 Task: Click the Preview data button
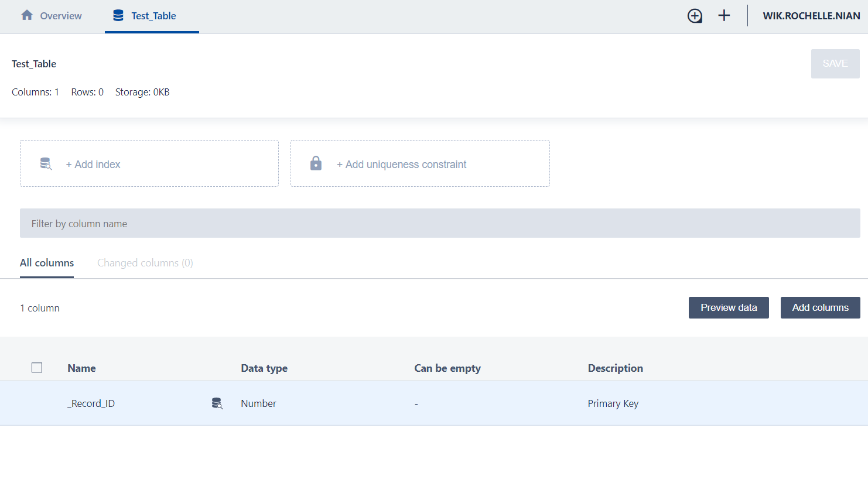[x=729, y=308]
